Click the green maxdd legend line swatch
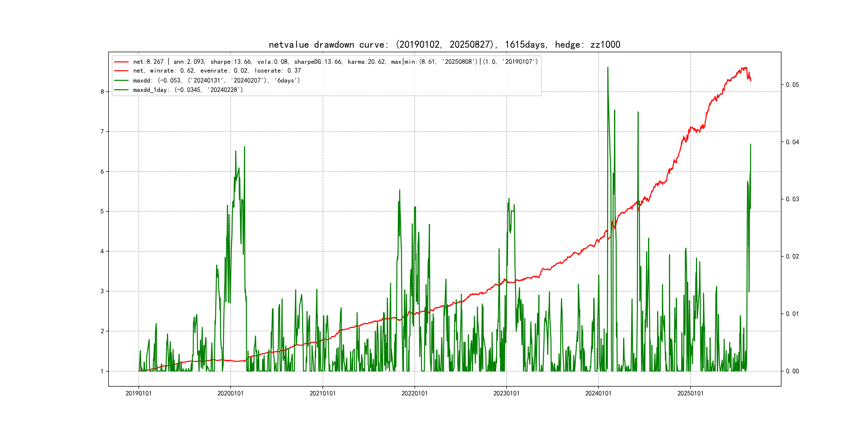This screenshot has width=868, height=434. pyautogui.click(x=121, y=81)
